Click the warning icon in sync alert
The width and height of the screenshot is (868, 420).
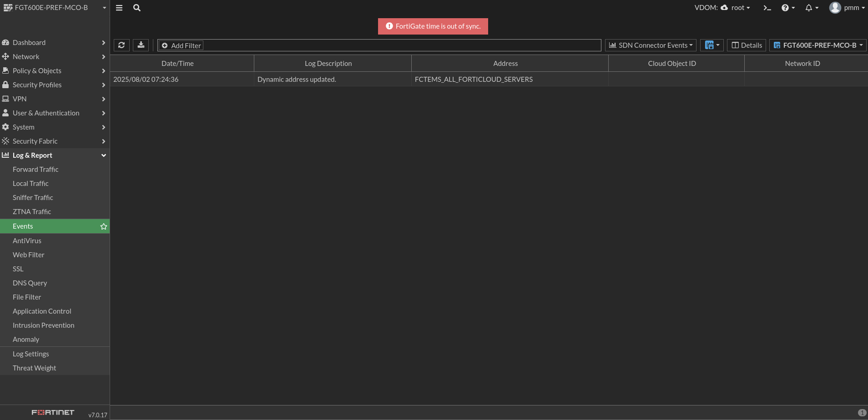[x=389, y=26]
